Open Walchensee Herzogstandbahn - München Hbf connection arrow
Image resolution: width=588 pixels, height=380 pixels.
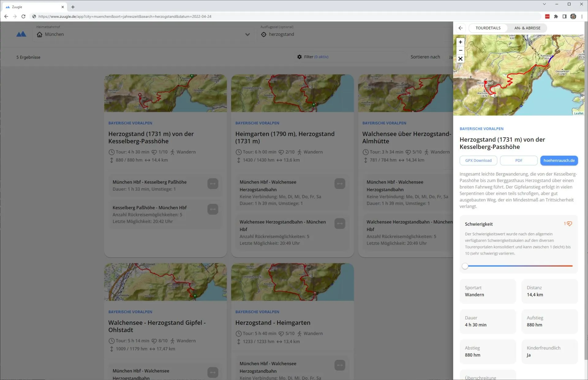[340, 223]
